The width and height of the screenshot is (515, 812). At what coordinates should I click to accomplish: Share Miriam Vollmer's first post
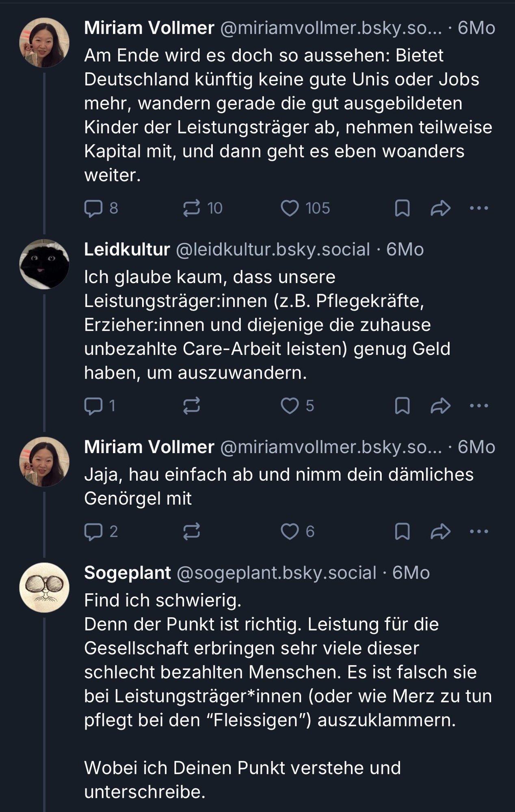click(441, 208)
